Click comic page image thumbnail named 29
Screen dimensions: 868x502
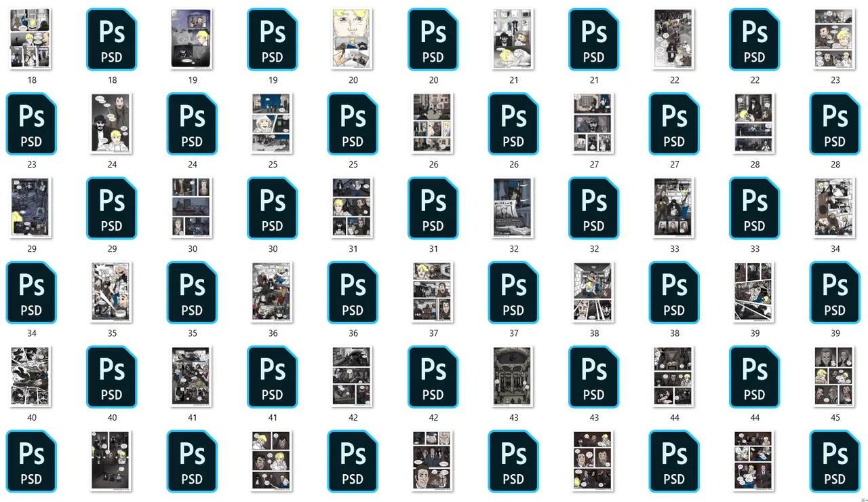(x=31, y=208)
